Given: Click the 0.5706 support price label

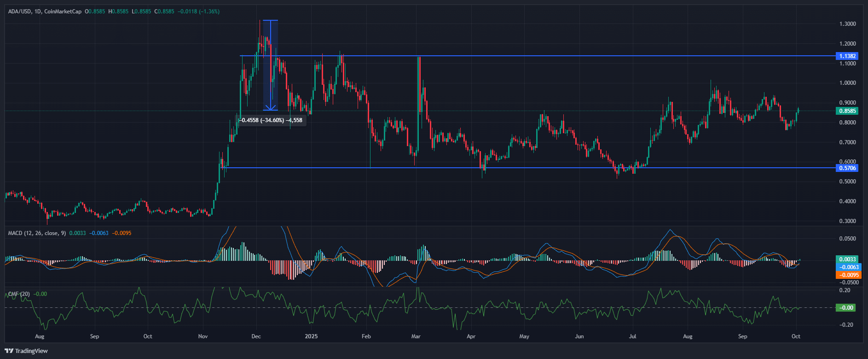Looking at the screenshot, I should (847, 168).
